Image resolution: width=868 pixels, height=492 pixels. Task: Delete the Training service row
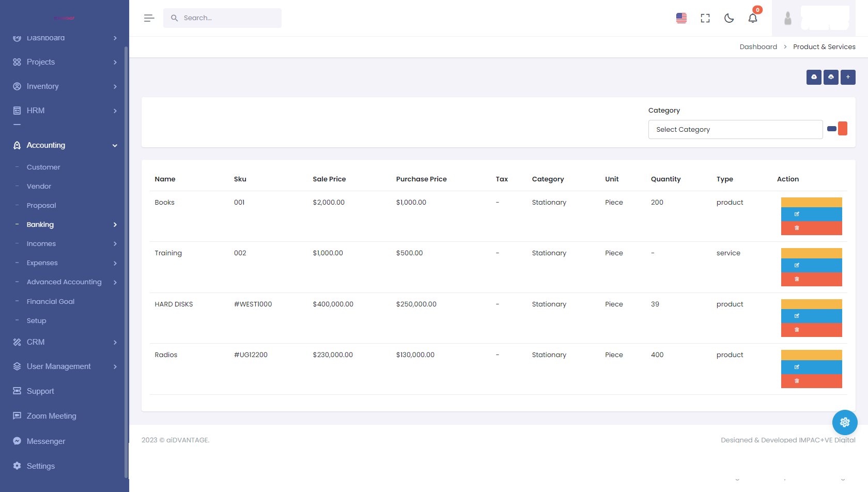coord(811,279)
